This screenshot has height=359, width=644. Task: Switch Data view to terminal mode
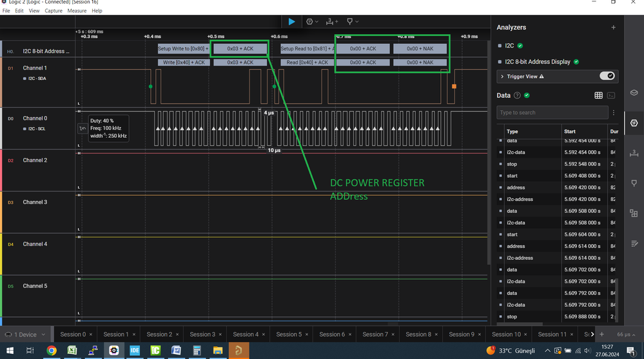[611, 95]
